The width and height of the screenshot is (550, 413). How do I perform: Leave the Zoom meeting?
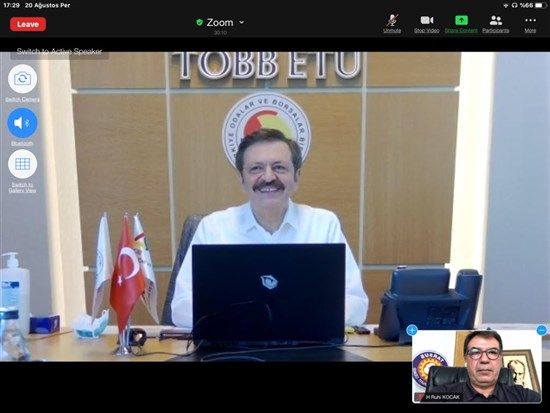tap(28, 24)
